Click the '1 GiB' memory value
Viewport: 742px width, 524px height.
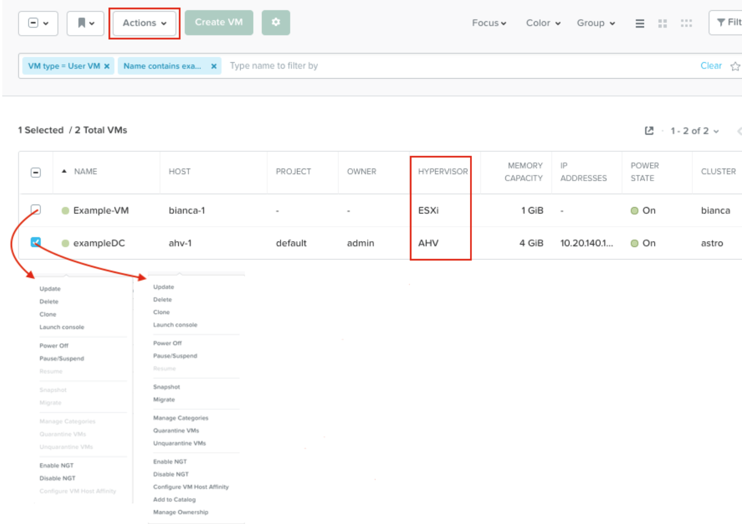point(532,210)
